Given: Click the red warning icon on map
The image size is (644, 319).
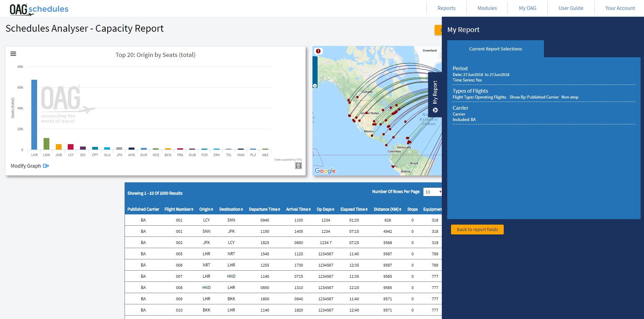Looking at the screenshot, I should pyautogui.click(x=318, y=51).
